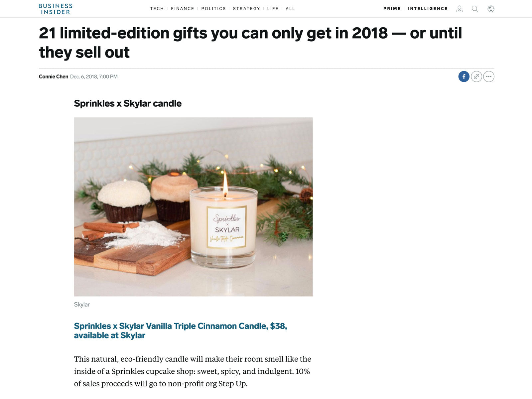This screenshot has height=399, width=532.
Task: Open the Prime link
Action: tap(392, 9)
